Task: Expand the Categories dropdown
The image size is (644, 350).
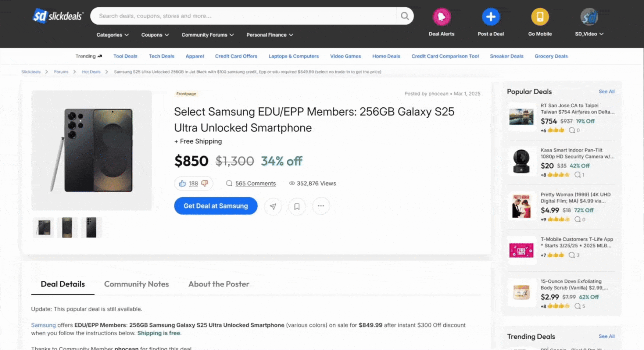Action: (113, 35)
